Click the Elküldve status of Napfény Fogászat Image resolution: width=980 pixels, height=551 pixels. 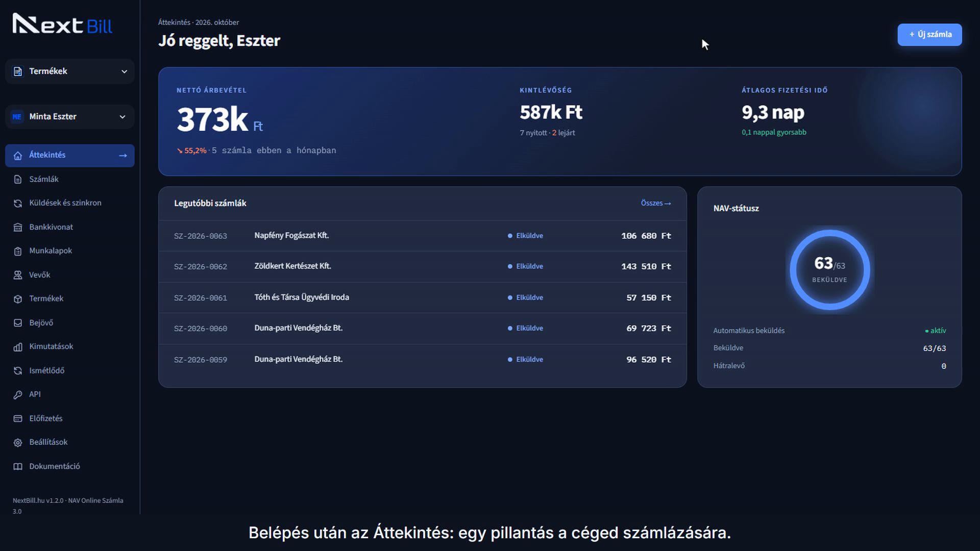[525, 236]
